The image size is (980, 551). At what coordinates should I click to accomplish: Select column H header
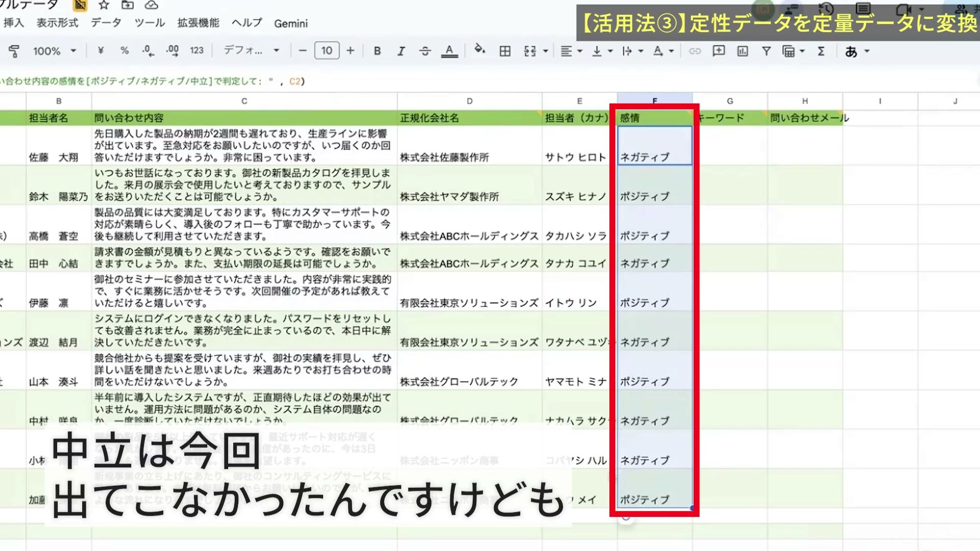coord(805,101)
